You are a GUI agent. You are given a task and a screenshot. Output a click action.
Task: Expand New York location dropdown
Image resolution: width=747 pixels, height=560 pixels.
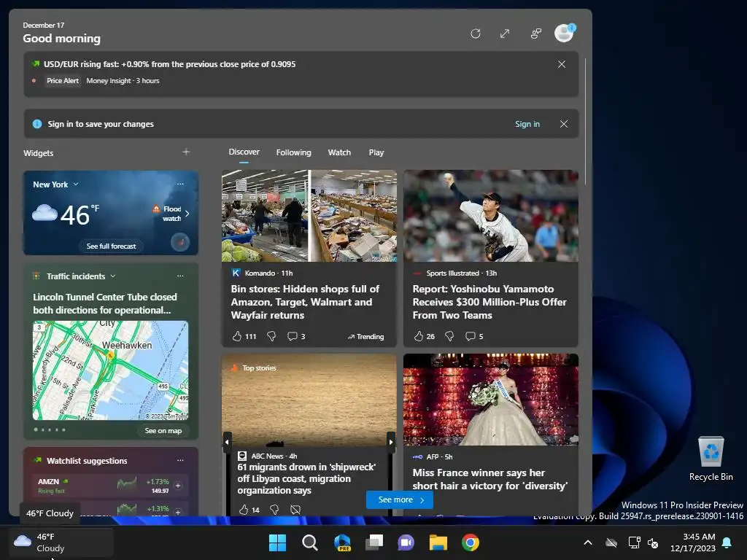(x=76, y=184)
